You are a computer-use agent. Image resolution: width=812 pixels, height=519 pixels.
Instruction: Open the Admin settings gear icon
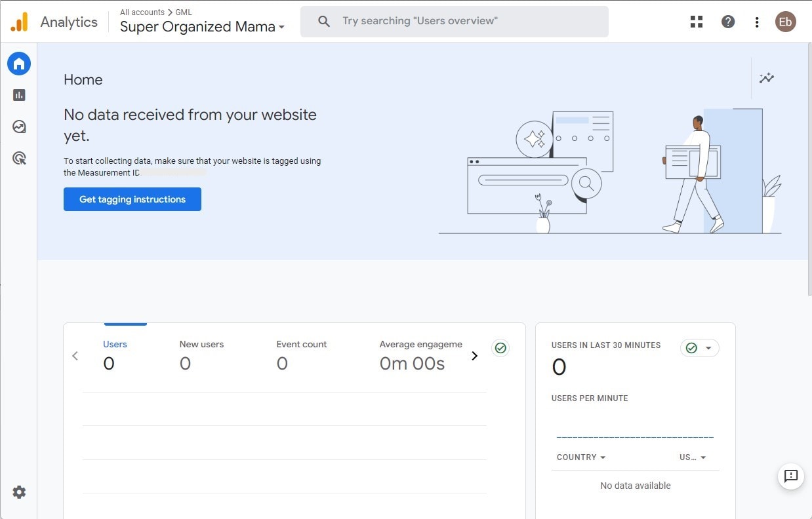[x=19, y=492]
